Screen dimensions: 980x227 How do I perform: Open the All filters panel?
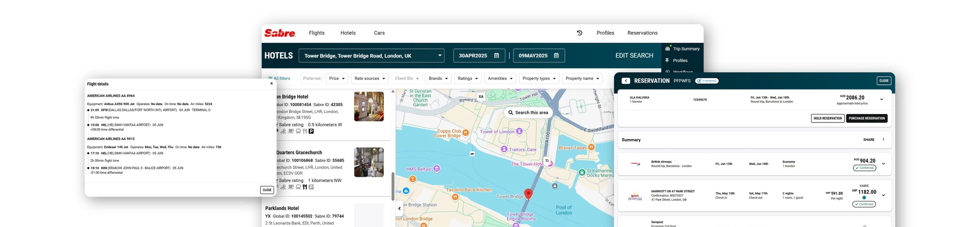tap(279, 78)
